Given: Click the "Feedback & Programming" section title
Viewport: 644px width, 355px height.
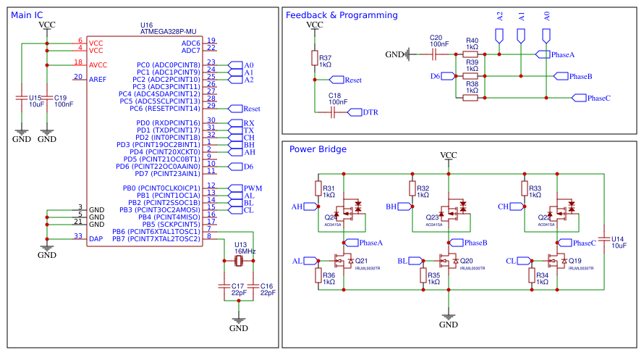Looking at the screenshot, I should (342, 15).
